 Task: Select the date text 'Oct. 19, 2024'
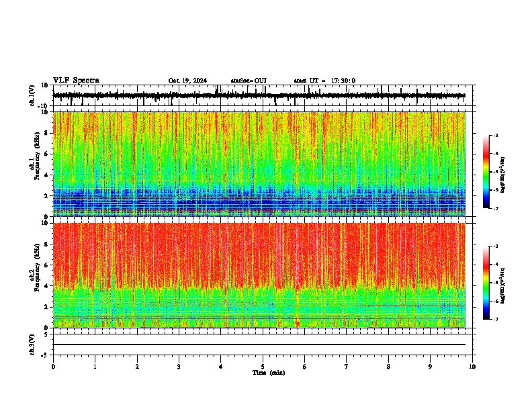[187, 81]
